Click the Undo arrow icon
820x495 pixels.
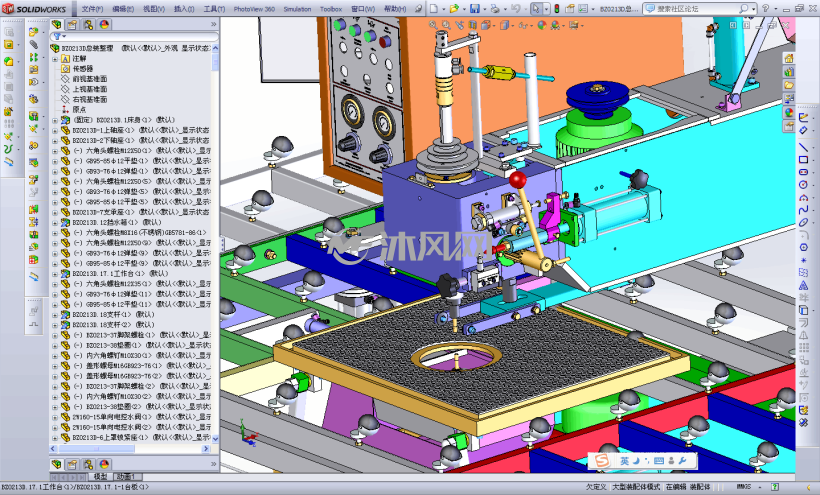(x=515, y=9)
